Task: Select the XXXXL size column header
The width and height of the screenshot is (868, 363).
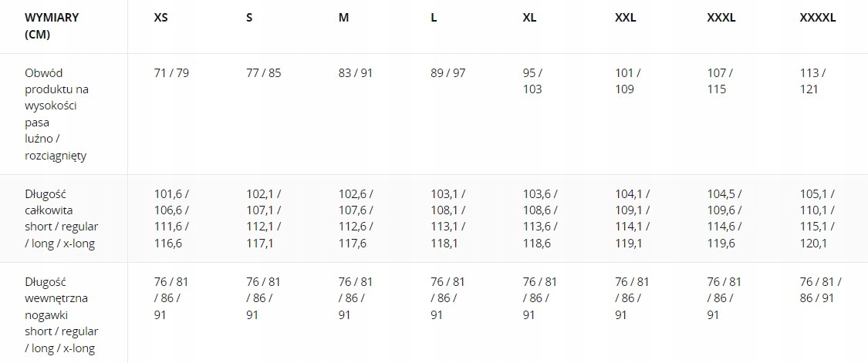Action: [x=818, y=18]
